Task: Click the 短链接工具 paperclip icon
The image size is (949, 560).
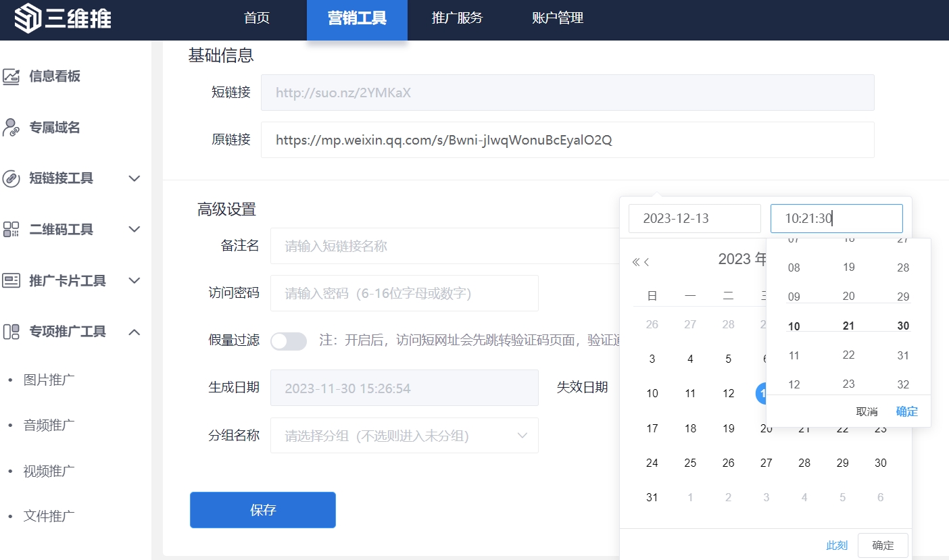Action: point(11,178)
